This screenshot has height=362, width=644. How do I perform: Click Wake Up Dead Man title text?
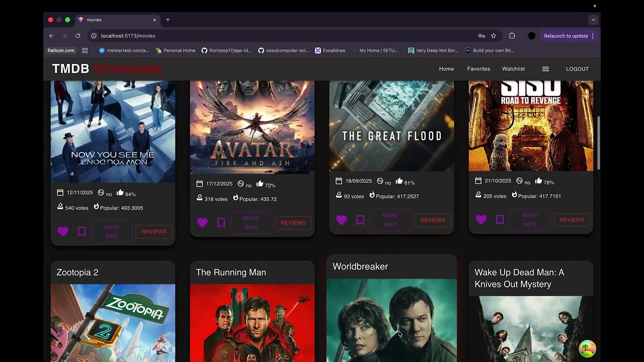click(519, 279)
